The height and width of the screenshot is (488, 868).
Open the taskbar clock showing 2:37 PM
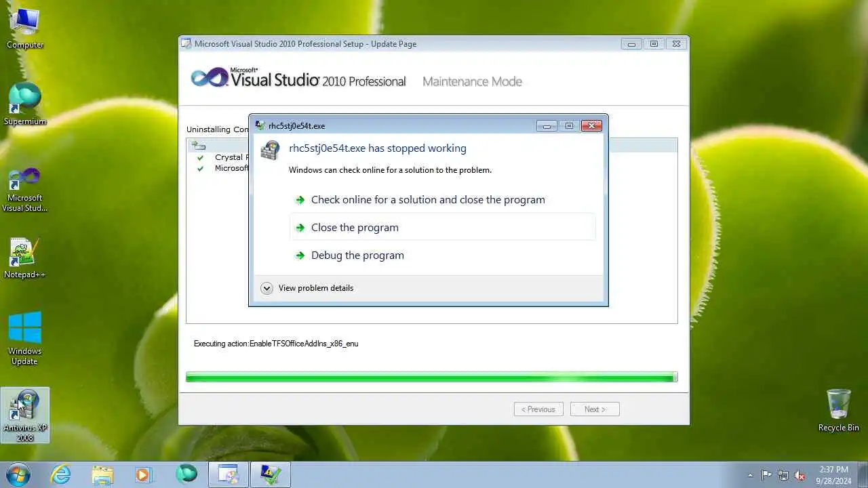833,474
